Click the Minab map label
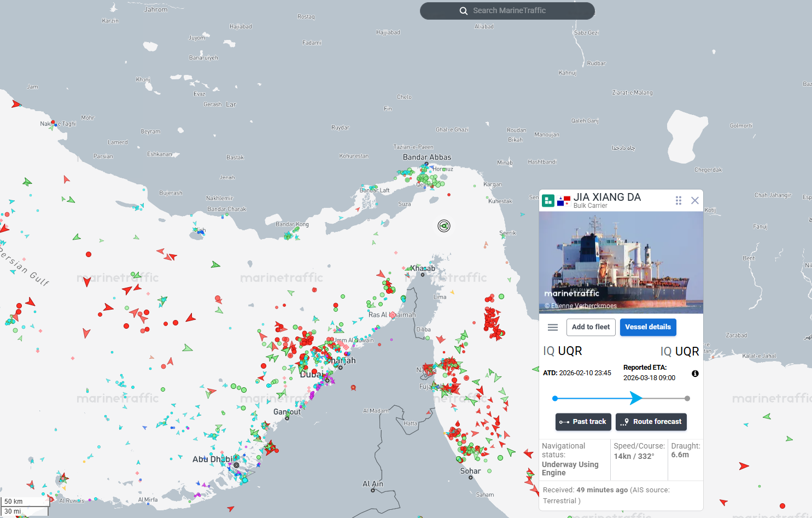812x518 pixels. 505,163
